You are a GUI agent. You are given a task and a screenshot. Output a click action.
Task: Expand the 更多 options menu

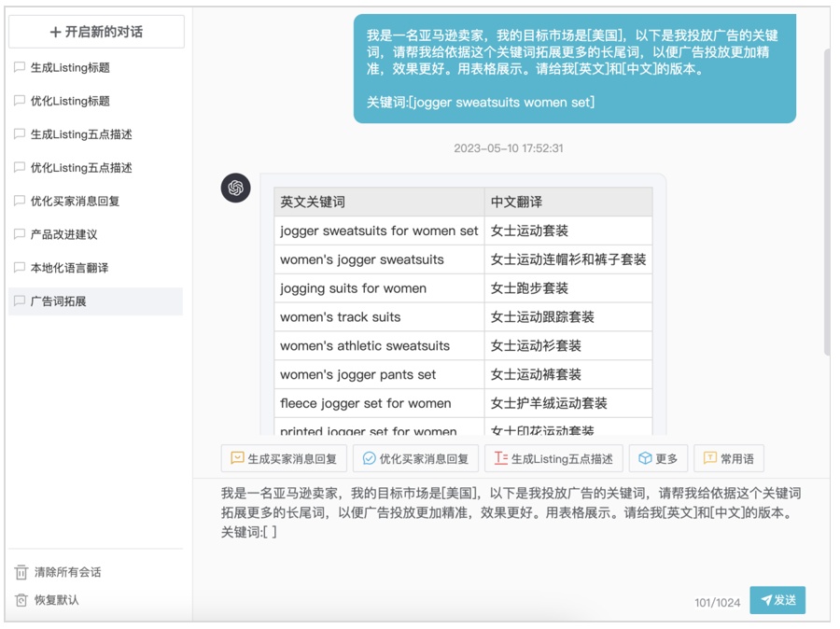(x=658, y=458)
